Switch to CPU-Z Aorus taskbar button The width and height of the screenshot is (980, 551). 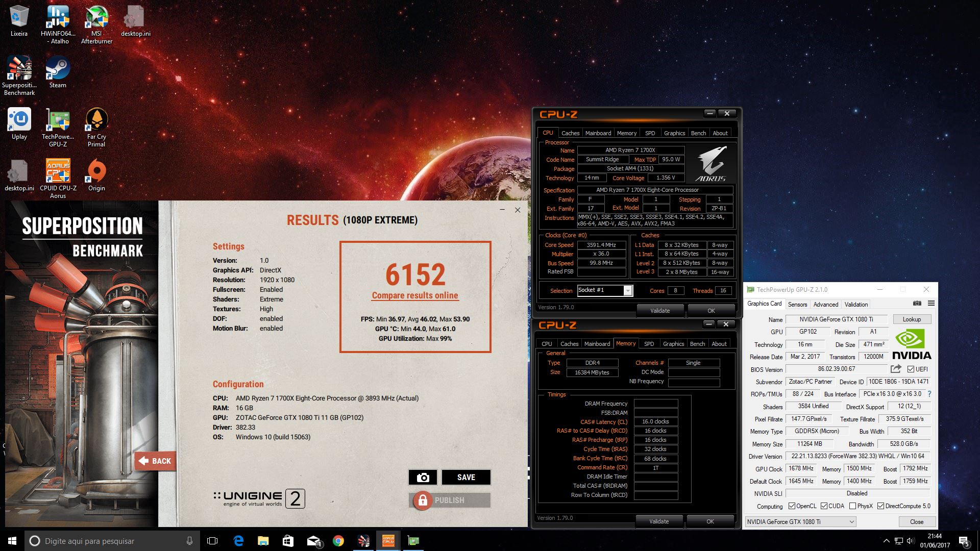(388, 541)
